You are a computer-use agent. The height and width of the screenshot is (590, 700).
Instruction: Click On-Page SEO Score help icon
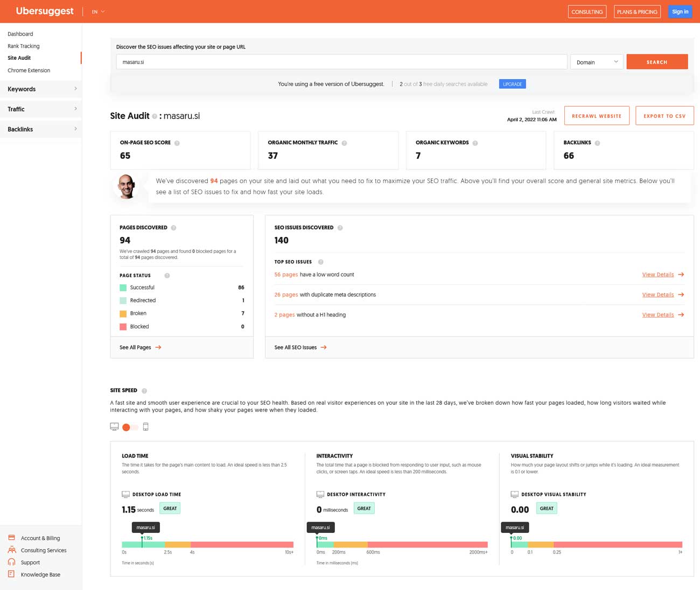click(177, 143)
